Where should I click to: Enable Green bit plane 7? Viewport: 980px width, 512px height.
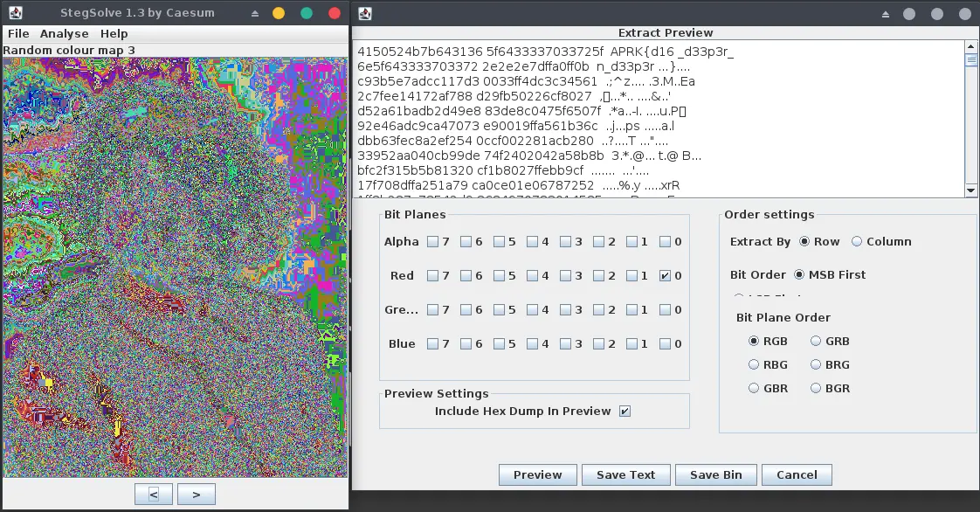pyautogui.click(x=432, y=309)
